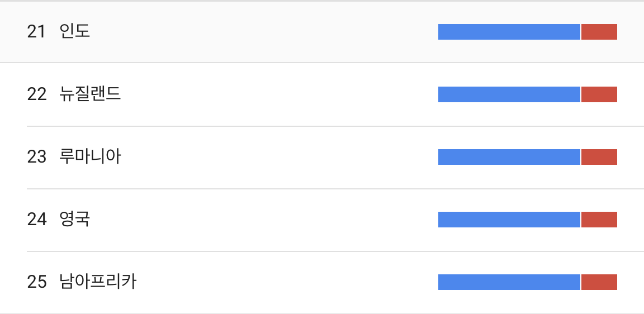Click the red bar segment for 인도

point(599,32)
